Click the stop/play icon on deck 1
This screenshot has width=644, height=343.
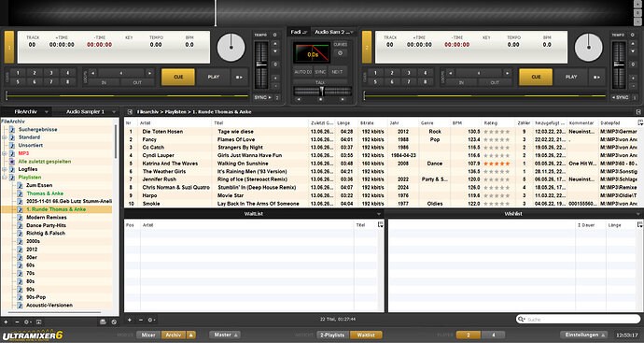tap(239, 77)
